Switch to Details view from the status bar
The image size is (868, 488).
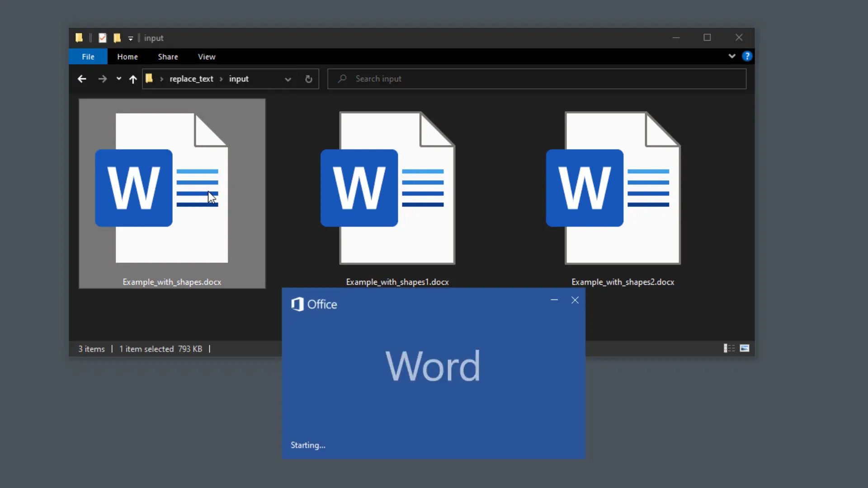tap(729, 348)
